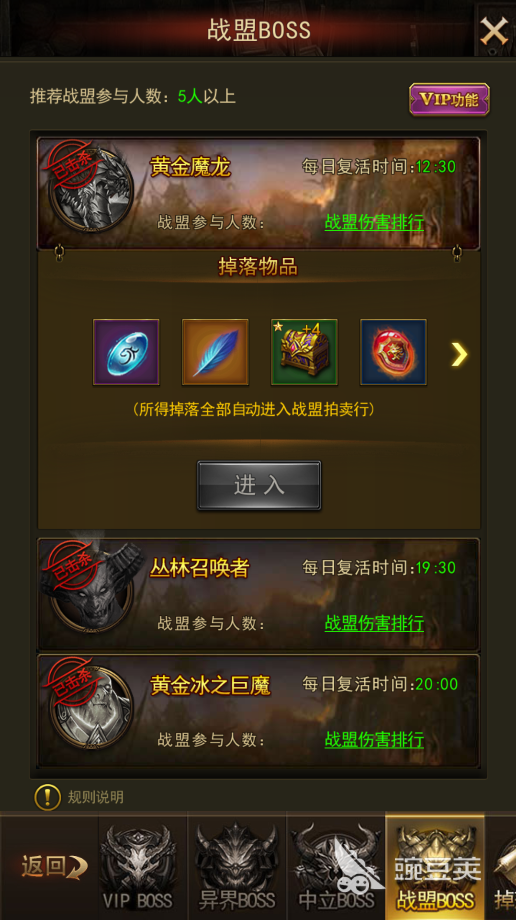Open the 规则说明 exclamation info icon
The image size is (516, 920).
click(48, 797)
